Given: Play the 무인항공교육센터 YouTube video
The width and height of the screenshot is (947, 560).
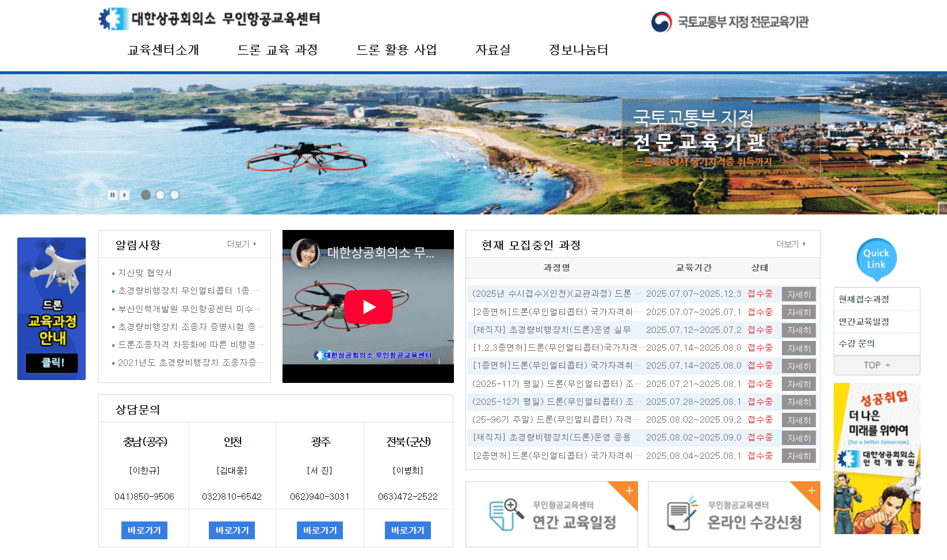Looking at the screenshot, I should coord(368,306).
